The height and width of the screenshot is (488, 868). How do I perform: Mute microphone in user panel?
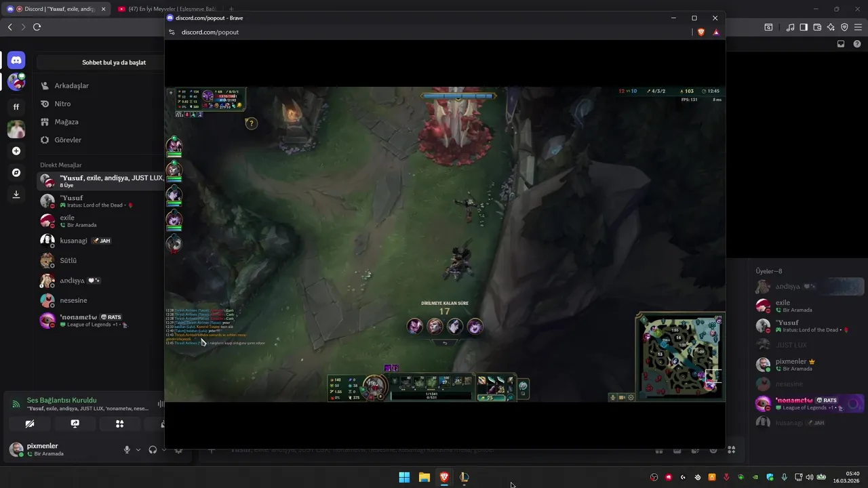(x=127, y=449)
